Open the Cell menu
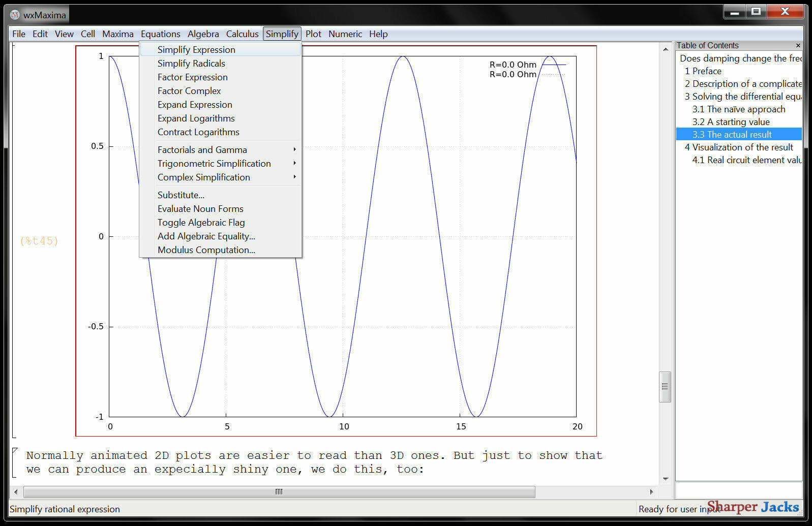The height and width of the screenshot is (526, 812). (x=88, y=34)
